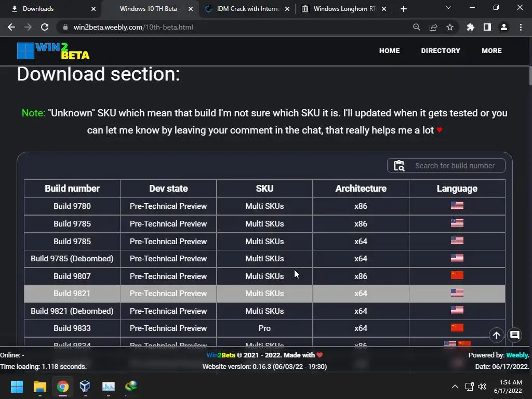Open the Windows Start menu
Image resolution: width=532 pixels, height=399 pixels.
[x=17, y=386]
